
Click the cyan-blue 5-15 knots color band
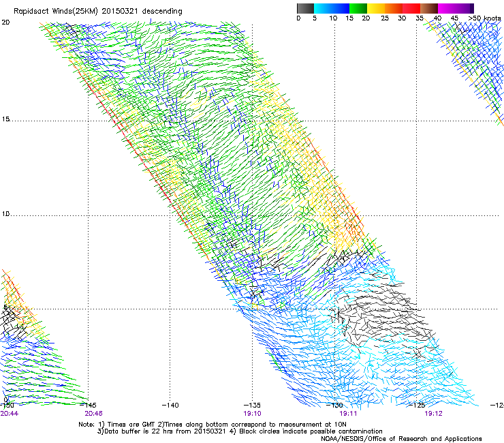pos(332,8)
